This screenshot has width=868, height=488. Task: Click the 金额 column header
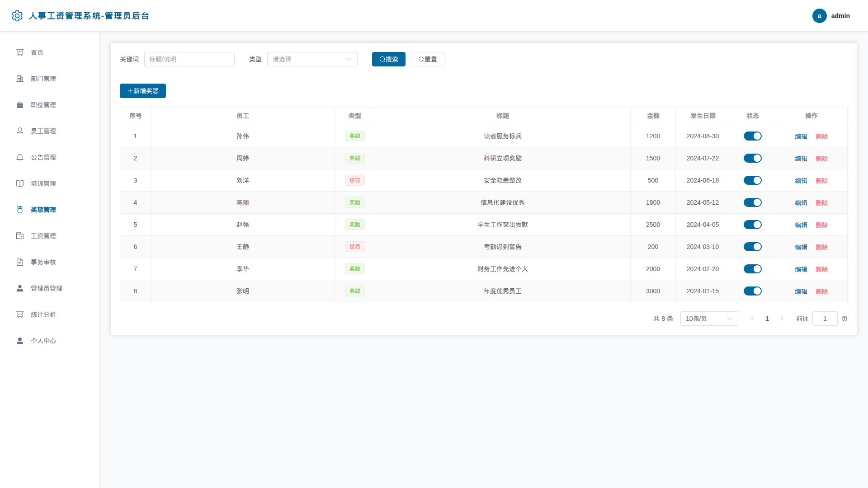tap(653, 116)
